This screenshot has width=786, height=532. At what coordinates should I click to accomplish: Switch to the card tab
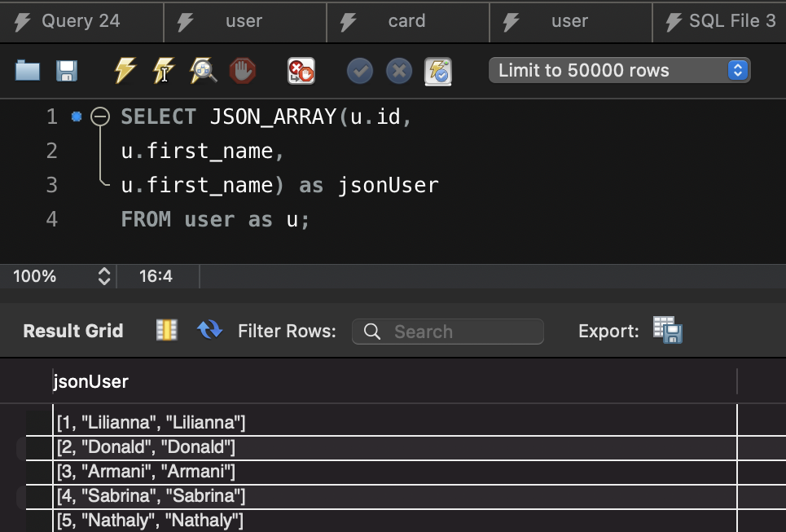point(407,21)
